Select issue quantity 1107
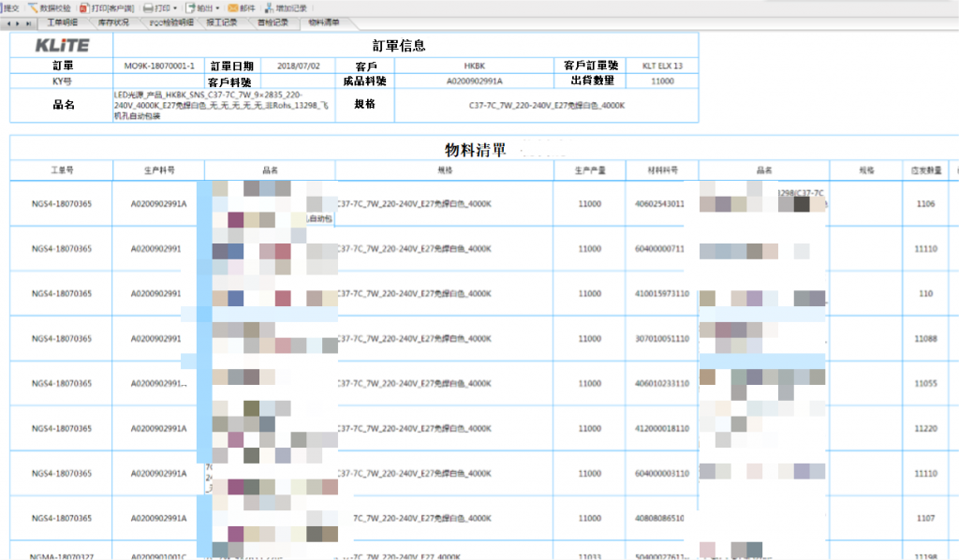This screenshot has height=560, width=959. pyautogui.click(x=925, y=519)
